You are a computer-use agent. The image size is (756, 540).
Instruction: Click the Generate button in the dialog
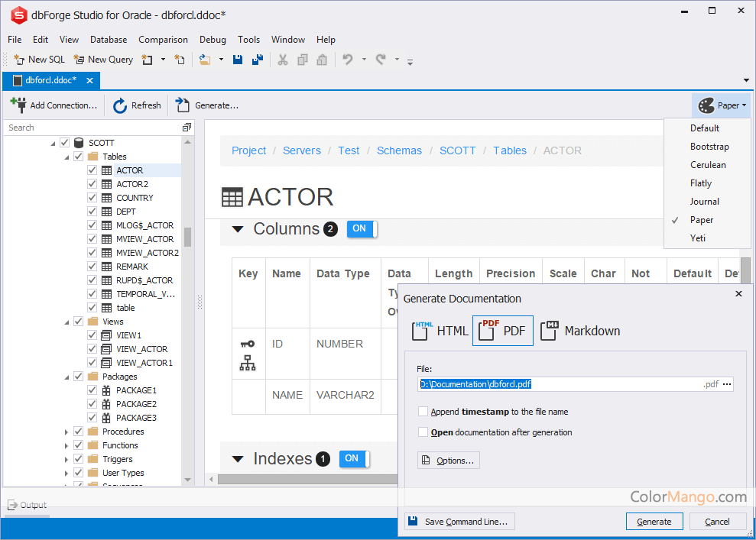coord(654,522)
